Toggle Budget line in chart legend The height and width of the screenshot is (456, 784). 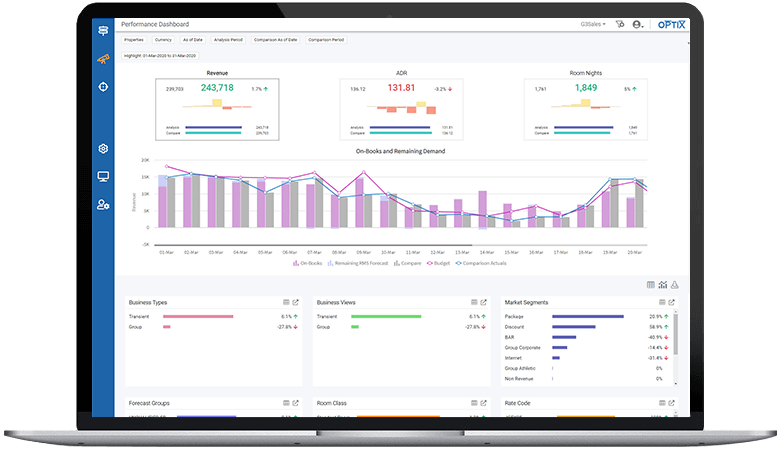[x=438, y=263]
